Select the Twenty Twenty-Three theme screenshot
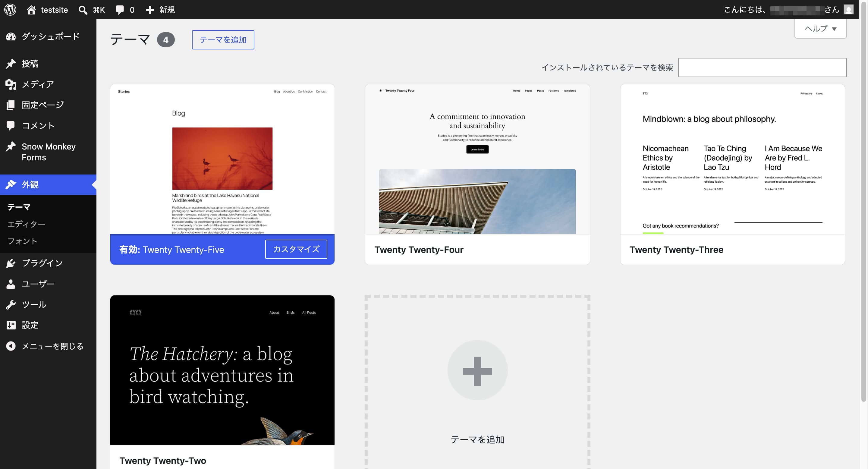The image size is (868, 469). pos(733,159)
